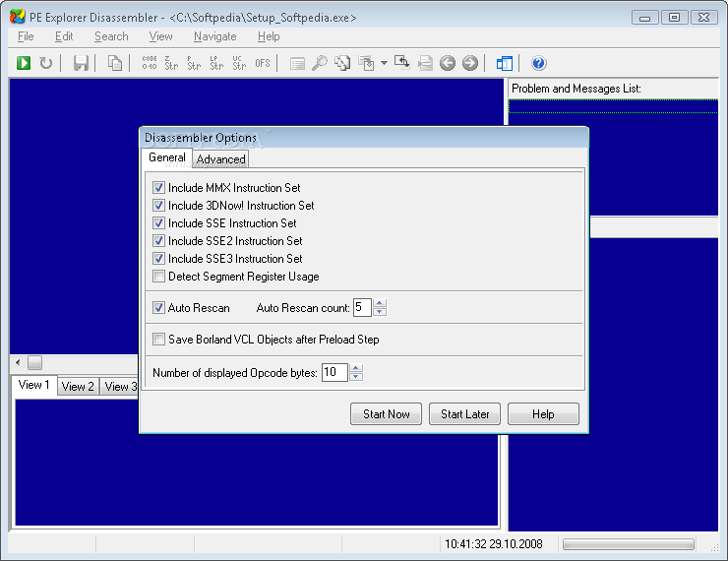
Task: Click the print-like document icon
Action: coord(424,63)
